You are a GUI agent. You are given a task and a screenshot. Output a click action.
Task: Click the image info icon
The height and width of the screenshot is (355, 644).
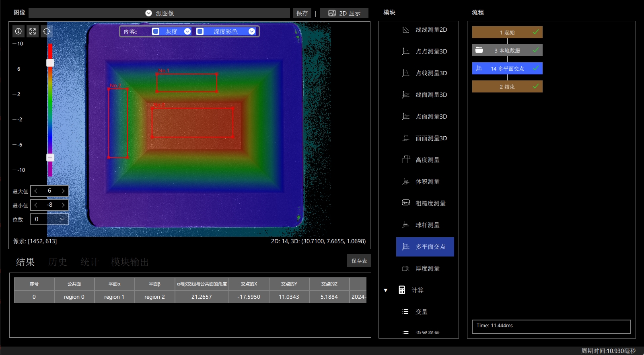pyautogui.click(x=19, y=31)
